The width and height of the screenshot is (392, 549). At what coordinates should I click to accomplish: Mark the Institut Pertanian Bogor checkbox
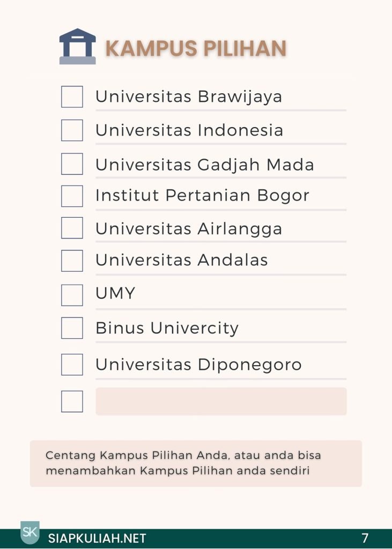(72, 196)
